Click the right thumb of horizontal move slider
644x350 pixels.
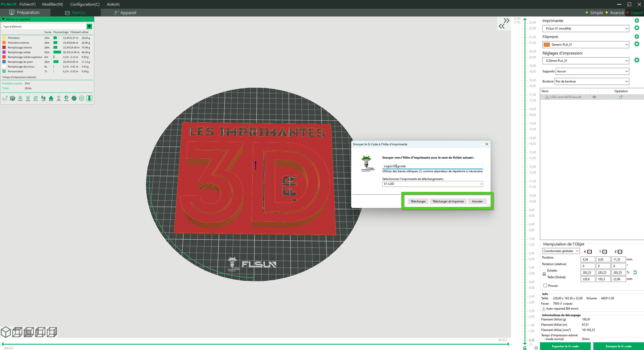(508, 344)
